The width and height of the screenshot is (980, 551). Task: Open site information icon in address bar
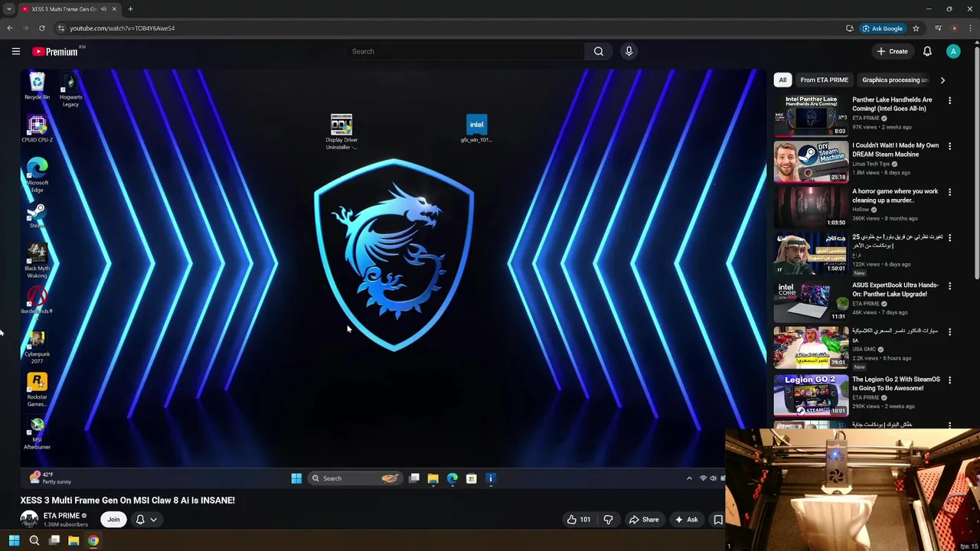point(61,28)
